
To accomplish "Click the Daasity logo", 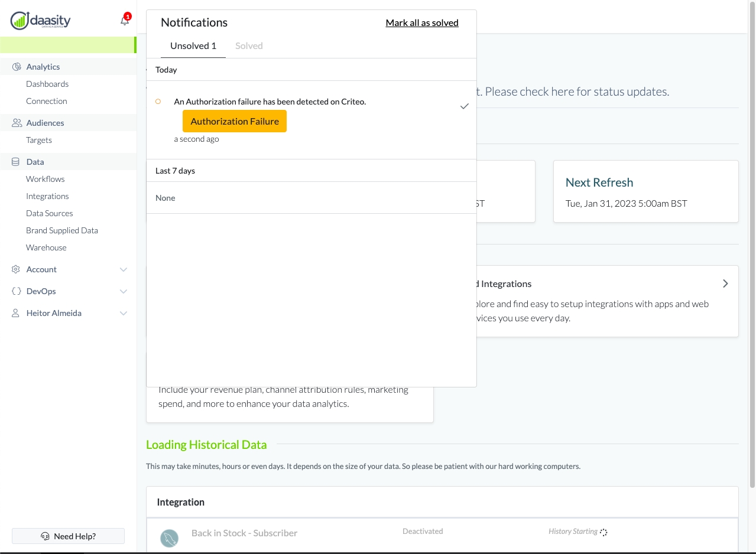I will (x=41, y=21).
